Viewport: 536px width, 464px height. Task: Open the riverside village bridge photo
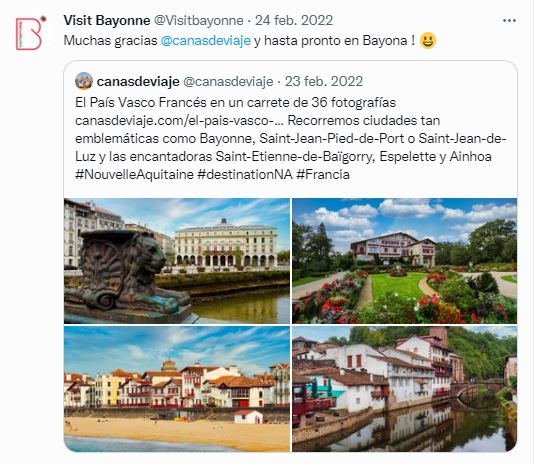point(404,389)
